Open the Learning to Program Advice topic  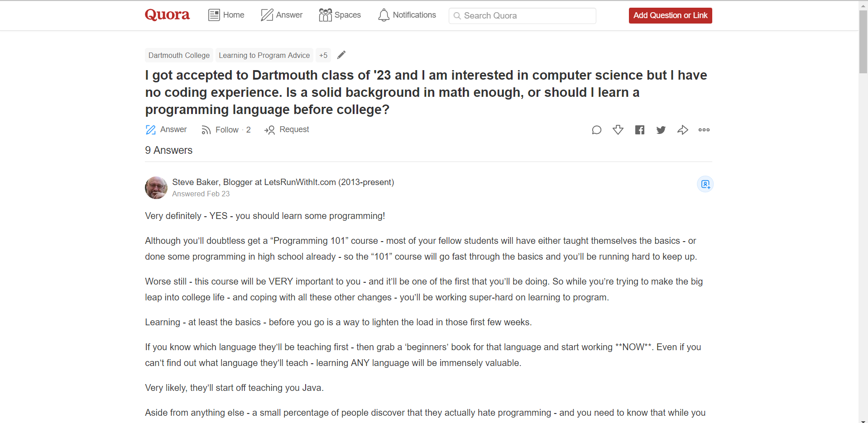[264, 55]
